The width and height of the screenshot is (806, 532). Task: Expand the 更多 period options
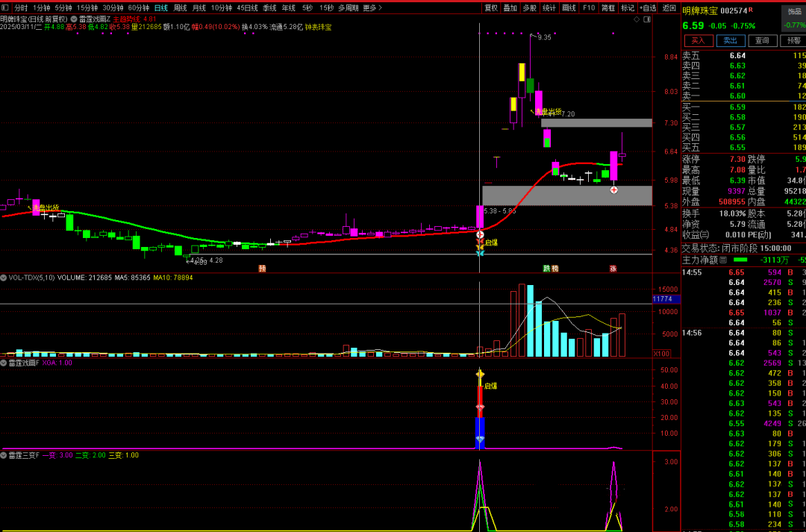372,7
